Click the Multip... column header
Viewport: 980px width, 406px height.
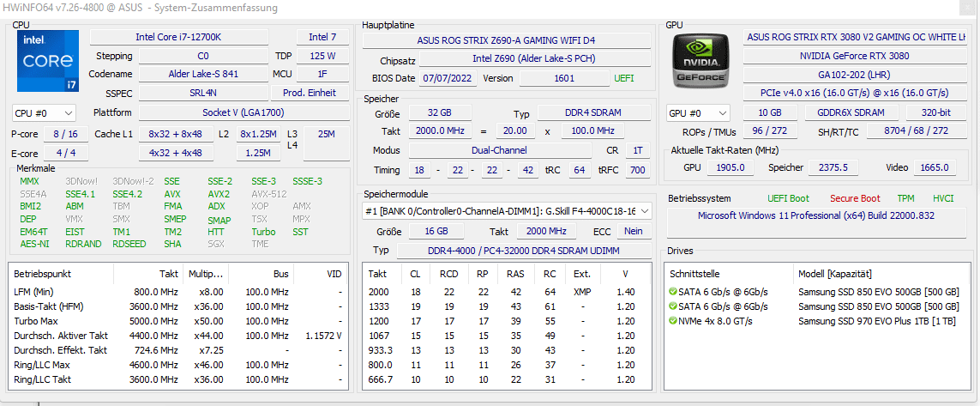pos(206,274)
